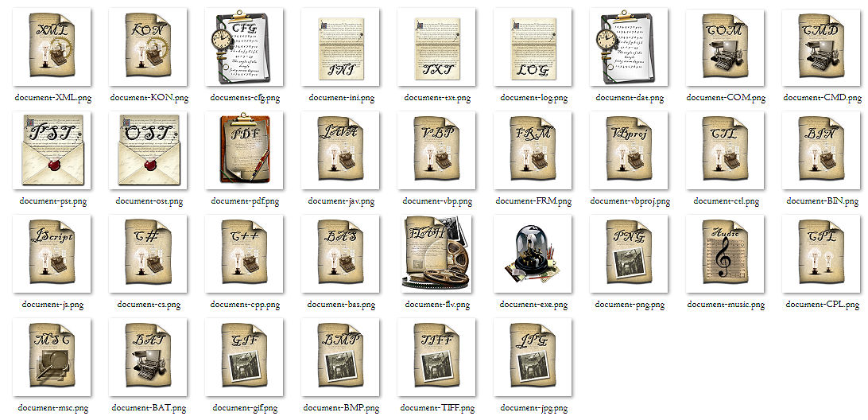Open the CFG clipboard icon
The height and width of the screenshot is (420, 868).
(244, 47)
